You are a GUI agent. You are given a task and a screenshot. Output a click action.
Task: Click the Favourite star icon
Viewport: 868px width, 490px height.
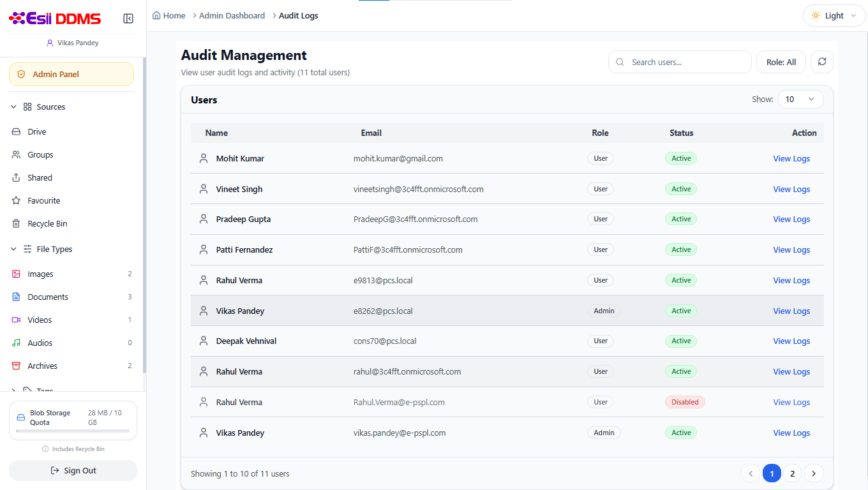click(x=17, y=201)
